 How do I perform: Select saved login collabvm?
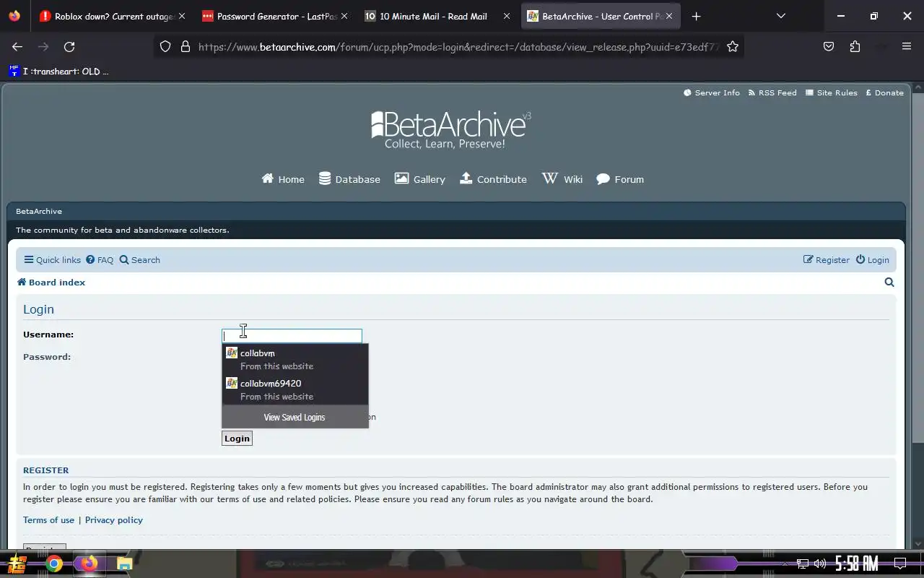click(x=295, y=359)
